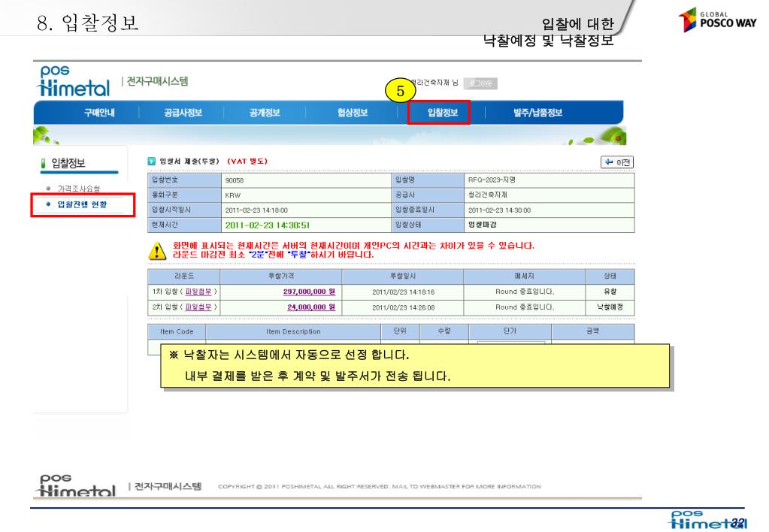This screenshot has height=532, width=769.
Task: Open the 입찰정보 menu
Action: coord(442,113)
